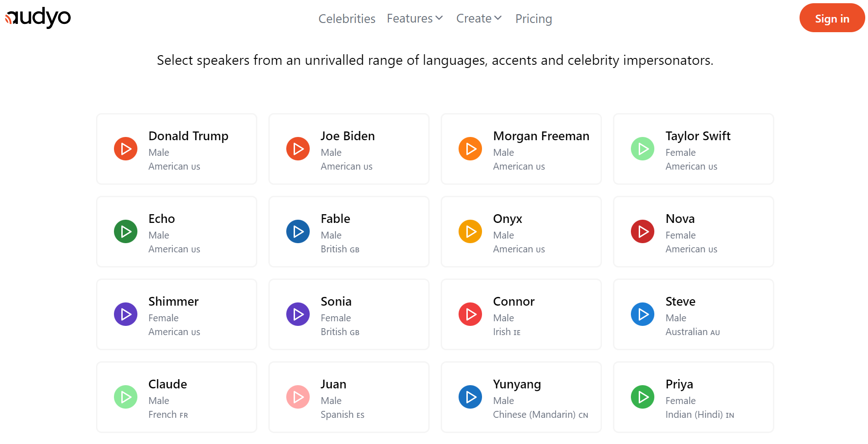
Task: Preview the Taylor Swift voice
Action: (x=642, y=149)
